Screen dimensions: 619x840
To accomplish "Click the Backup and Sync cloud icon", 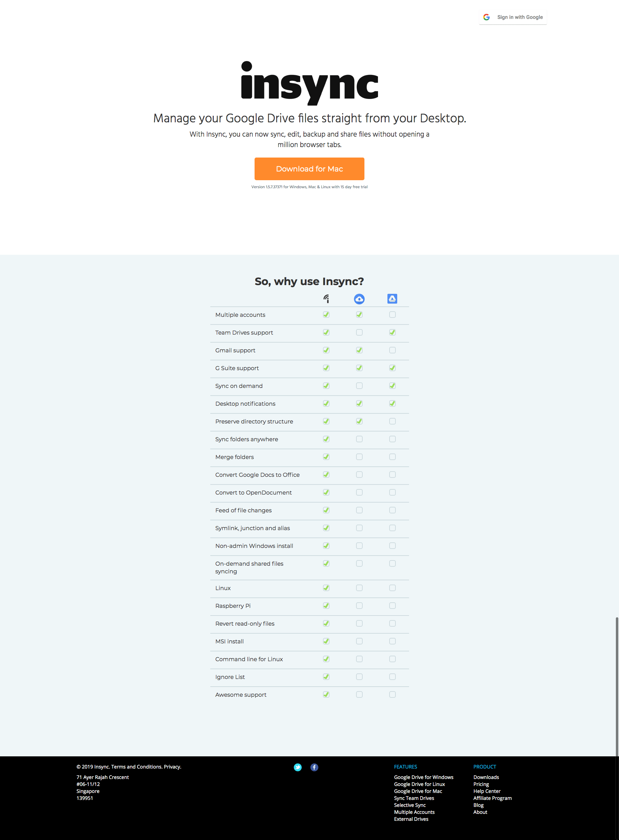I will (359, 298).
